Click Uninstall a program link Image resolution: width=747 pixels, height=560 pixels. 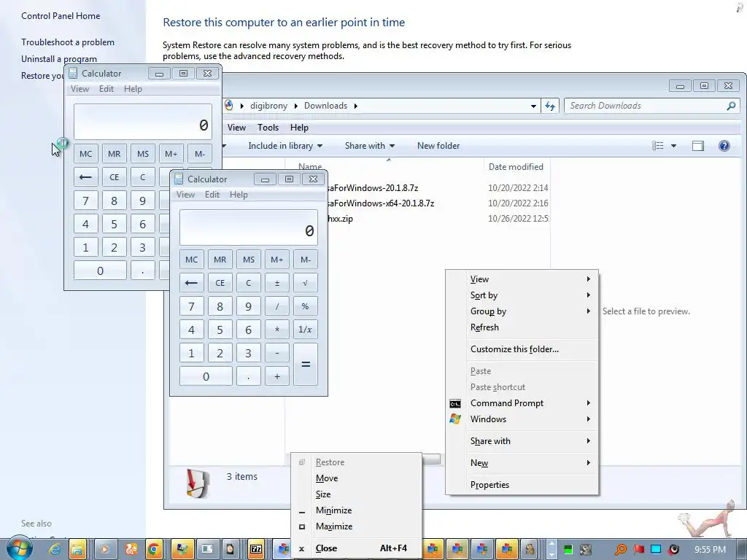coord(59,59)
